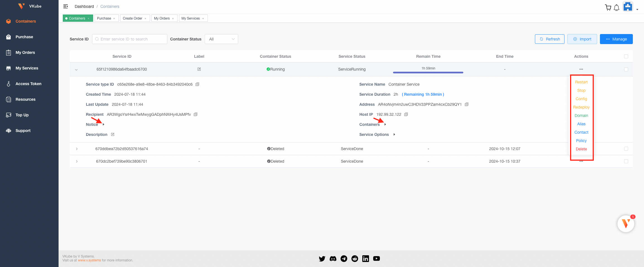
Task: Open My Services in sidebar
Action: [27, 68]
